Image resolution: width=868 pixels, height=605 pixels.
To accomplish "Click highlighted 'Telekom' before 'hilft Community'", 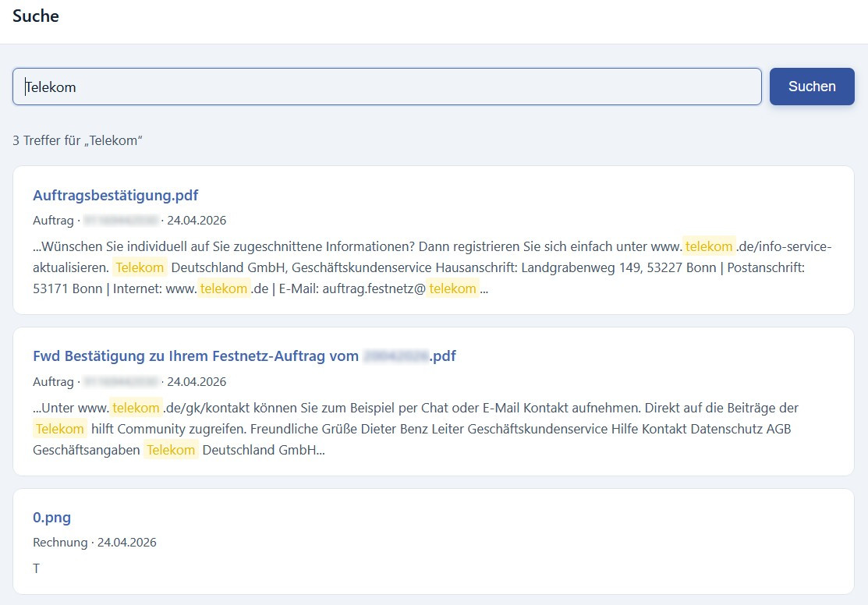I will [x=60, y=429].
